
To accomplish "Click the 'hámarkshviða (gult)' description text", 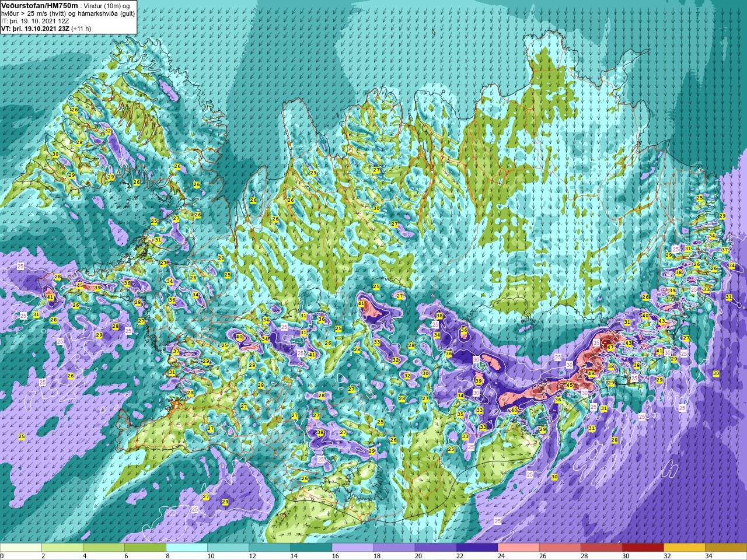I will tap(107, 13).
